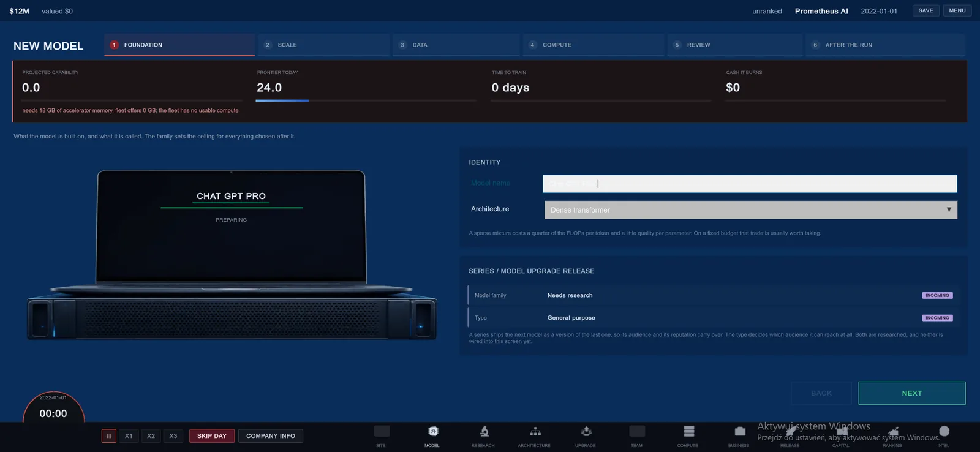Open the Architecture icon in bottom bar

pos(535,431)
